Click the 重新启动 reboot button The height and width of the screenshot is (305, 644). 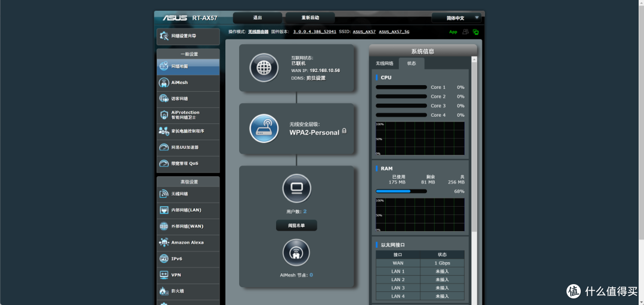point(310,18)
